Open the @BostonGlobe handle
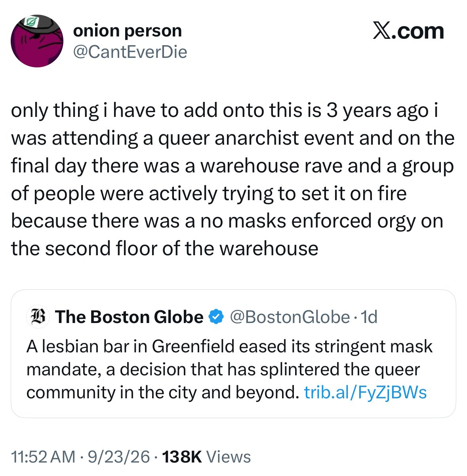 point(290,317)
